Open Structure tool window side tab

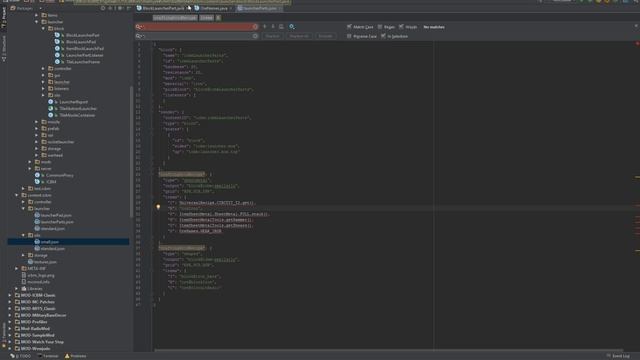pos(4,49)
